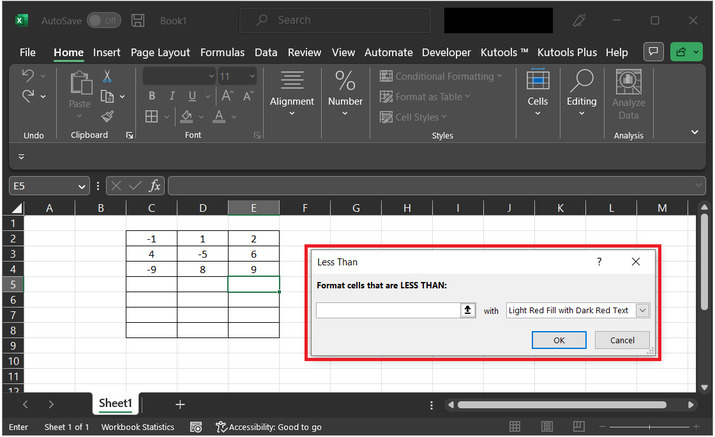Open the File menu

pyautogui.click(x=27, y=52)
